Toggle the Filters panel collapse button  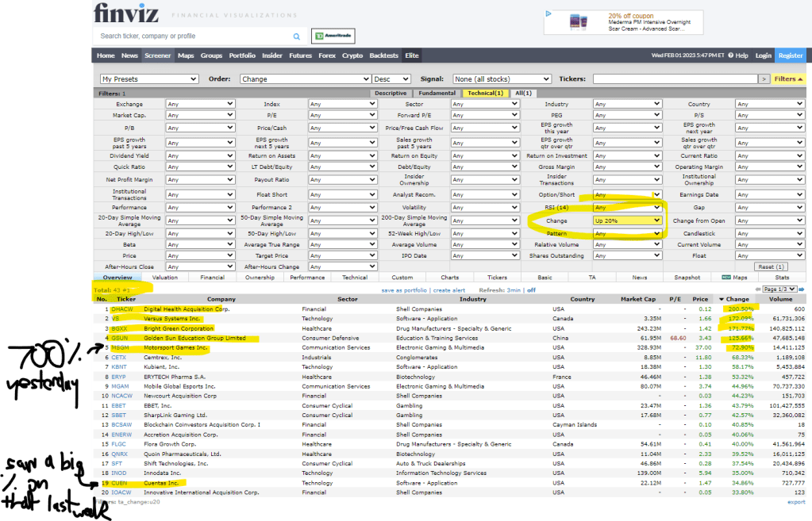pos(789,79)
